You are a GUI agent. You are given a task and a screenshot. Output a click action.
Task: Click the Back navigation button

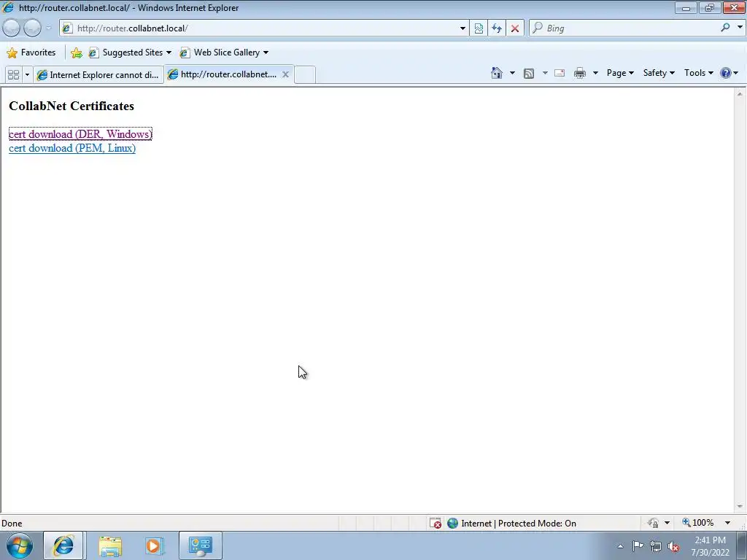tap(11, 28)
